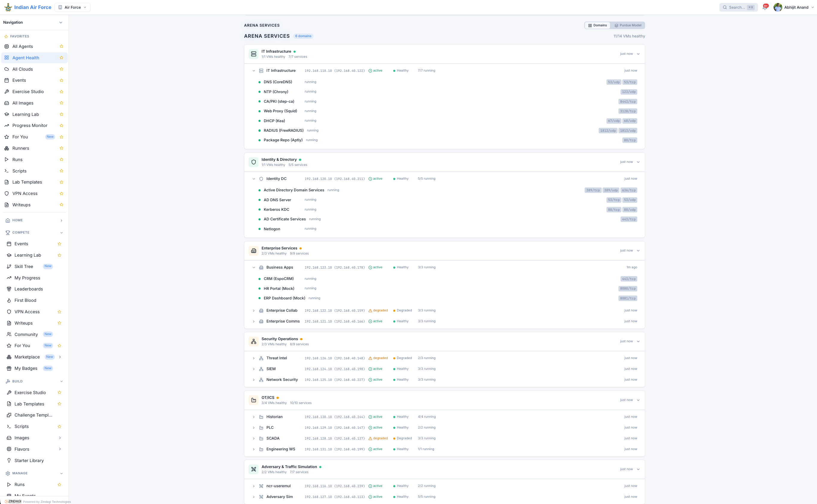Switch to the Purdue Model view
The height and width of the screenshot is (504, 817).
(628, 25)
